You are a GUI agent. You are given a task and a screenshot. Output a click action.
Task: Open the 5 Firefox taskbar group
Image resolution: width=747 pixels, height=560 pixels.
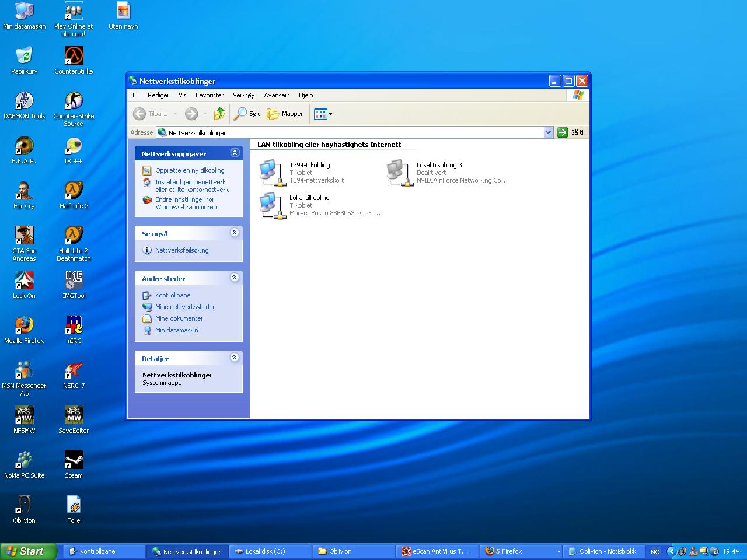click(519, 551)
